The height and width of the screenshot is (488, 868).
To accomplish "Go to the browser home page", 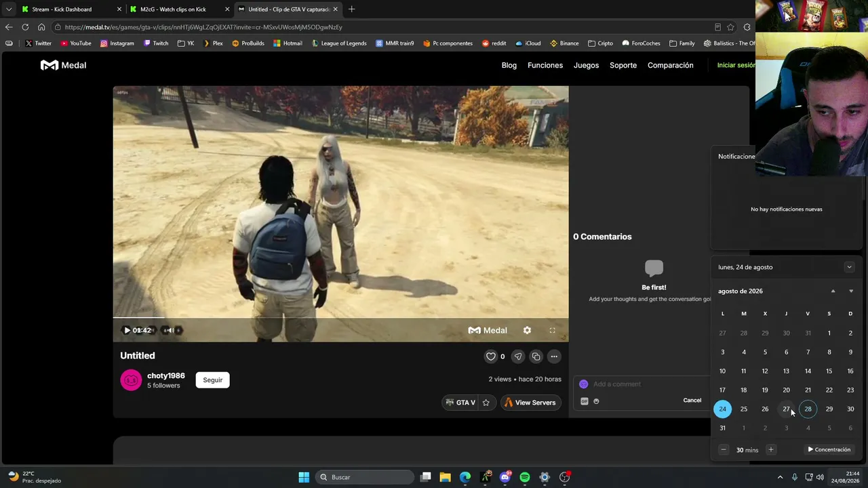I will point(41,27).
